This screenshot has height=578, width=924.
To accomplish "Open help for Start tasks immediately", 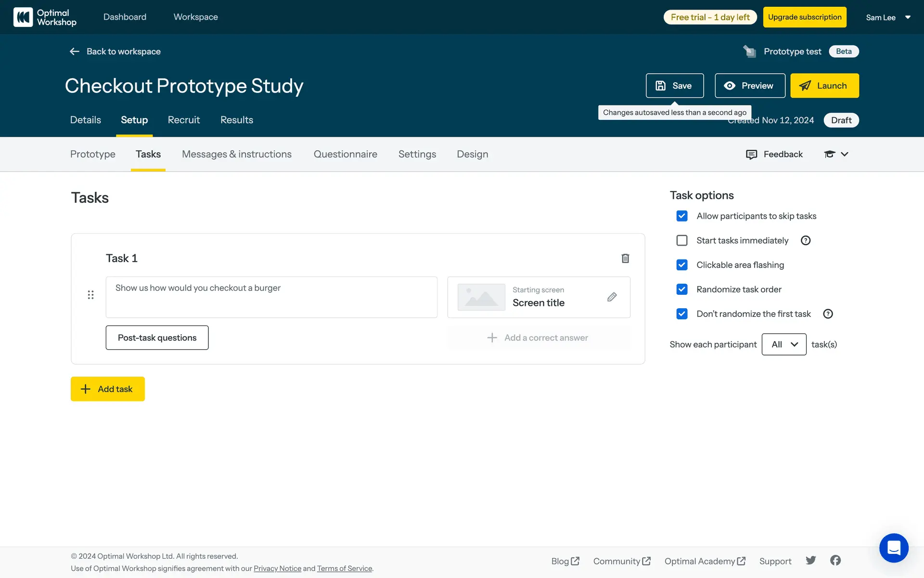I will click(806, 240).
